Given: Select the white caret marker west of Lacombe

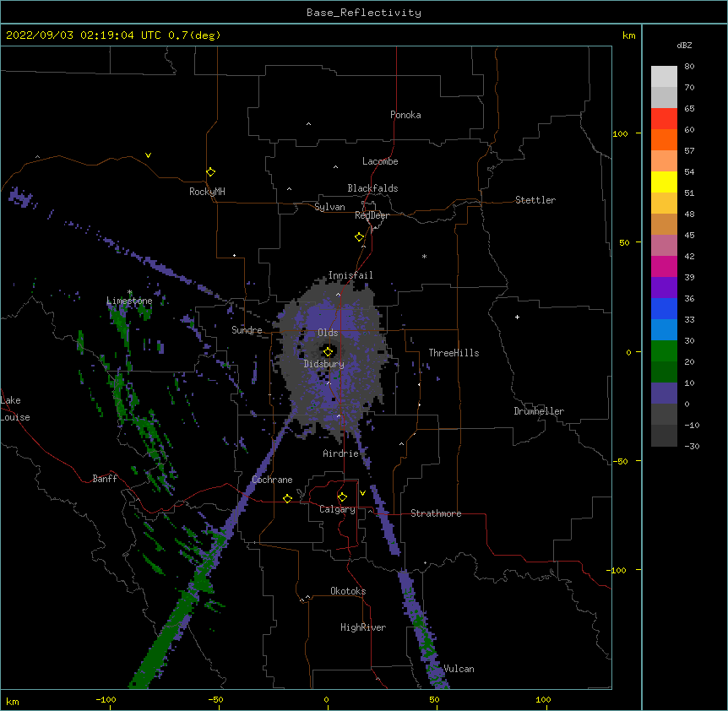Looking at the screenshot, I should coord(335,167).
